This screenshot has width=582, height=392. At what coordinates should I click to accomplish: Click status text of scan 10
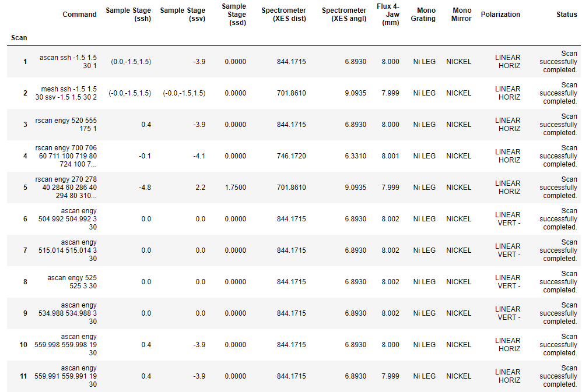tap(558, 345)
